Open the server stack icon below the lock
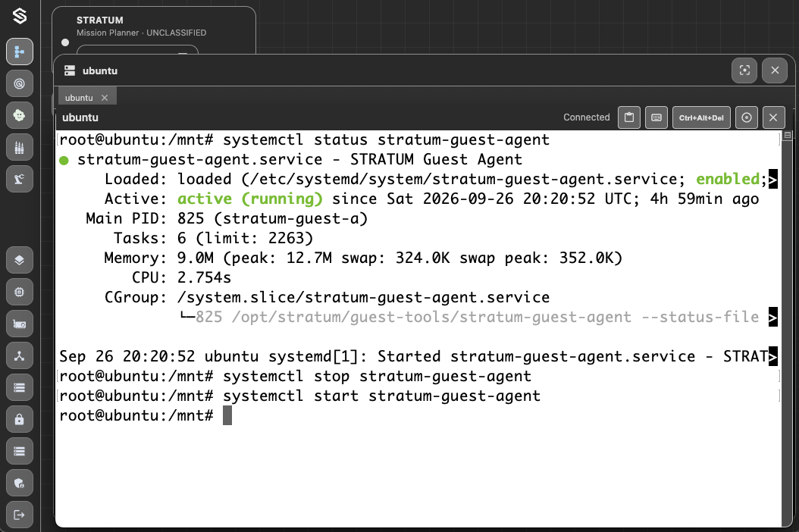 [20, 452]
